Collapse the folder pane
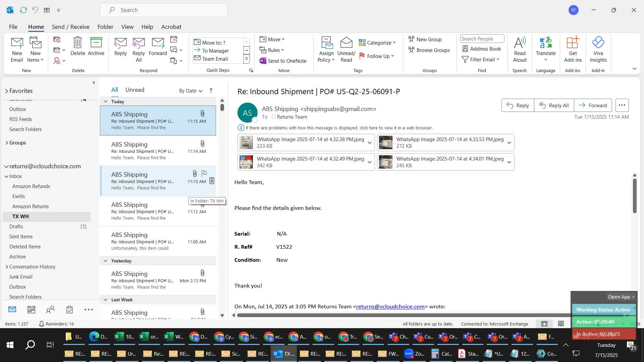This screenshot has width=644, height=362. (x=94, y=82)
